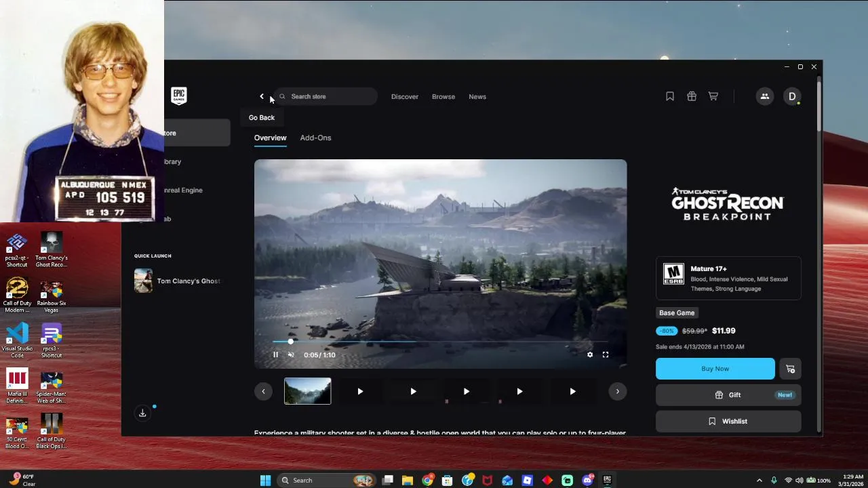
Task: Click the -80% discount badge
Action: pyautogui.click(x=667, y=331)
